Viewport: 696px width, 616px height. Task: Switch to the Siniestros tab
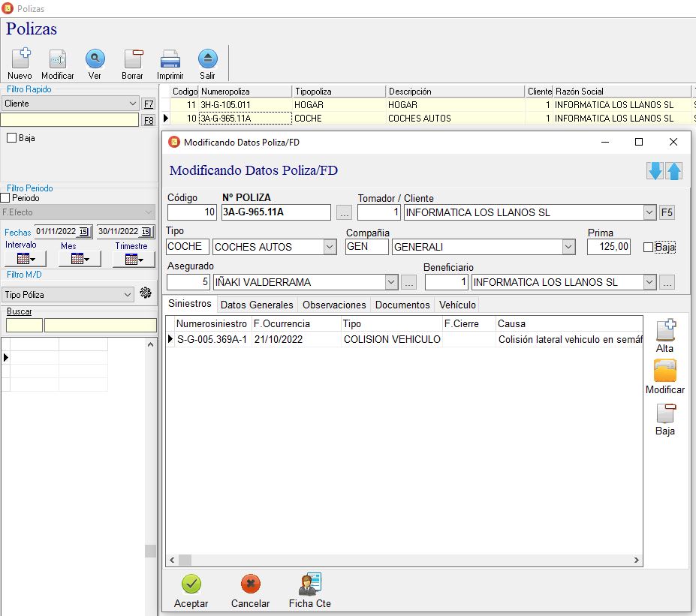(x=189, y=304)
